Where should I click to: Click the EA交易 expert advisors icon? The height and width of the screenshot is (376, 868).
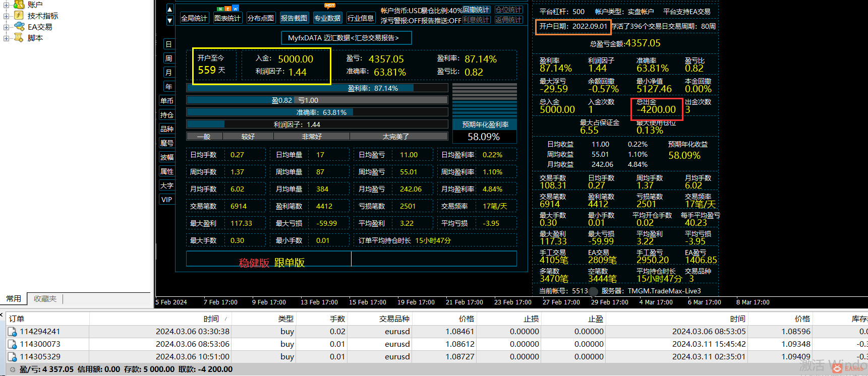tap(19, 27)
